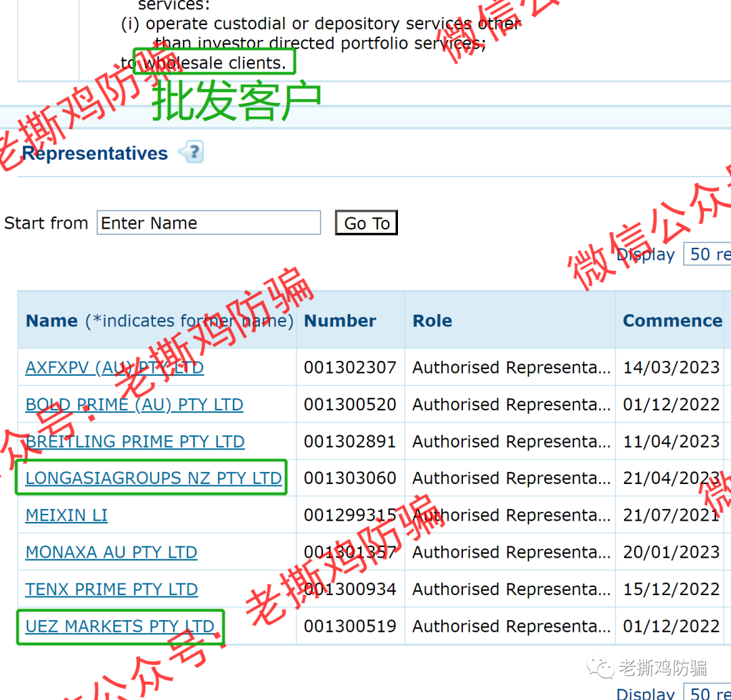The height and width of the screenshot is (700, 731).
Task: Select the role cell for MEIXIN LI
Action: click(x=512, y=515)
